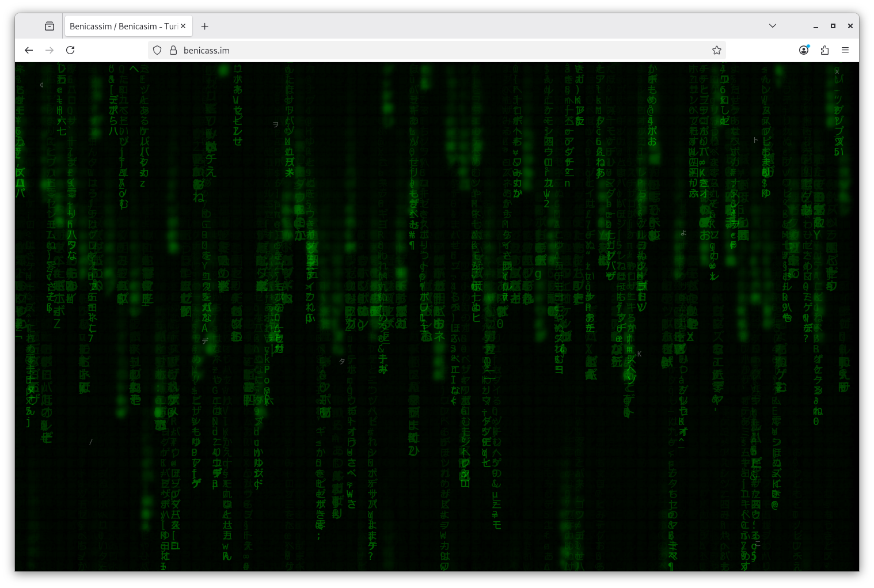This screenshot has width=874, height=588.
Task: Go back to the previous page
Action: (x=29, y=50)
